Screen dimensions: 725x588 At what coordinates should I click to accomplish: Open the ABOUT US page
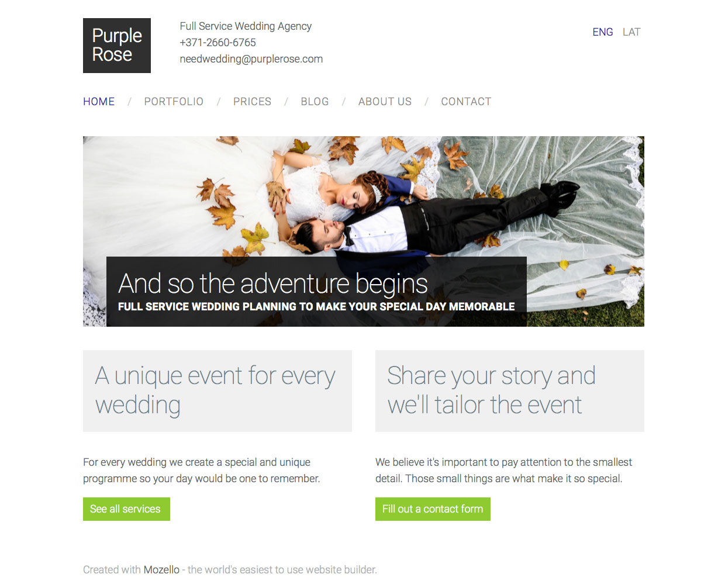pyautogui.click(x=385, y=102)
